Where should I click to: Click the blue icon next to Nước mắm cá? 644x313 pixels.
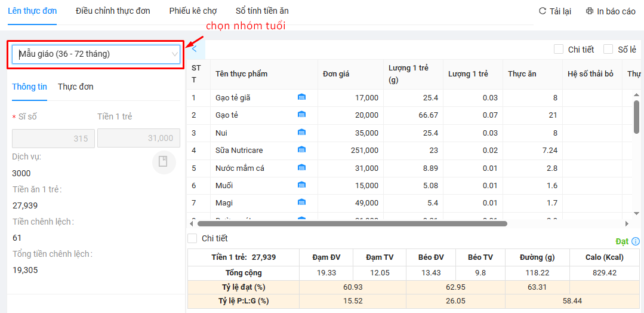tap(301, 168)
